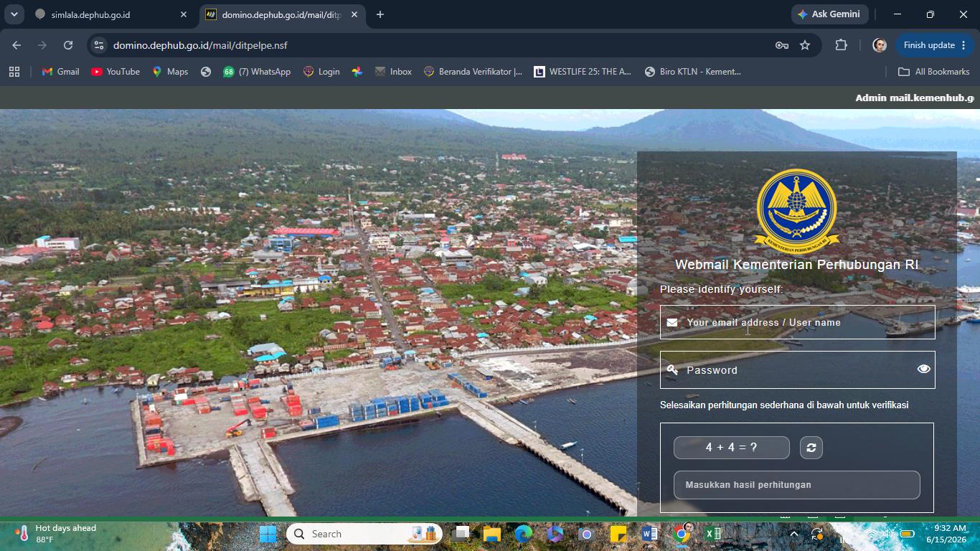Screen dimensions: 980x551
Task: Open Microsoft Excel from the taskbar
Action: point(713,534)
